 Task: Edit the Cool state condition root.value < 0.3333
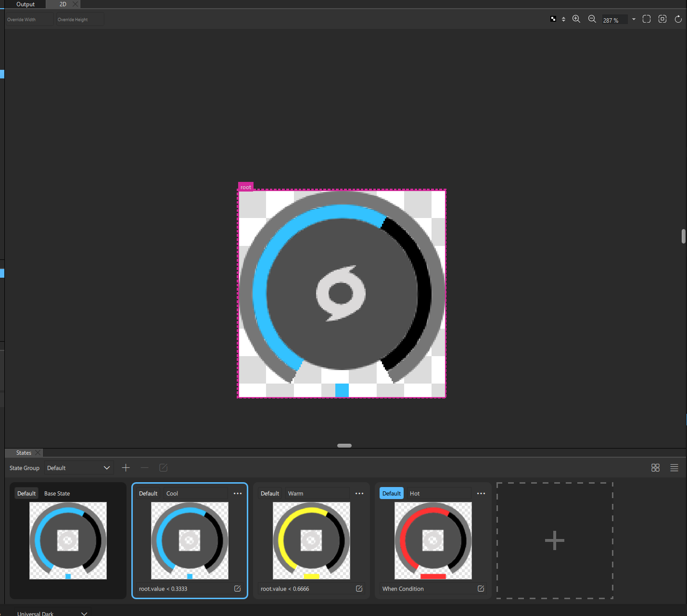(x=237, y=589)
